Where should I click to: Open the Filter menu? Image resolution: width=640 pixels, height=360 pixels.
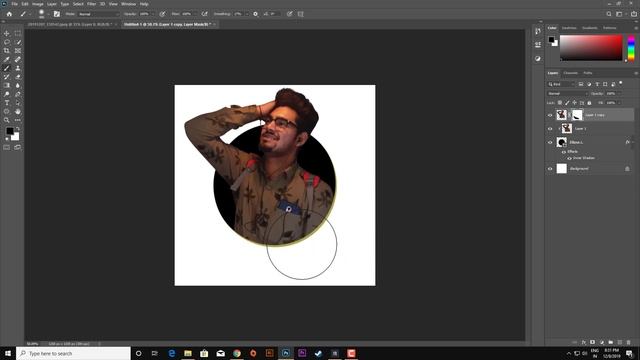[x=91, y=4]
